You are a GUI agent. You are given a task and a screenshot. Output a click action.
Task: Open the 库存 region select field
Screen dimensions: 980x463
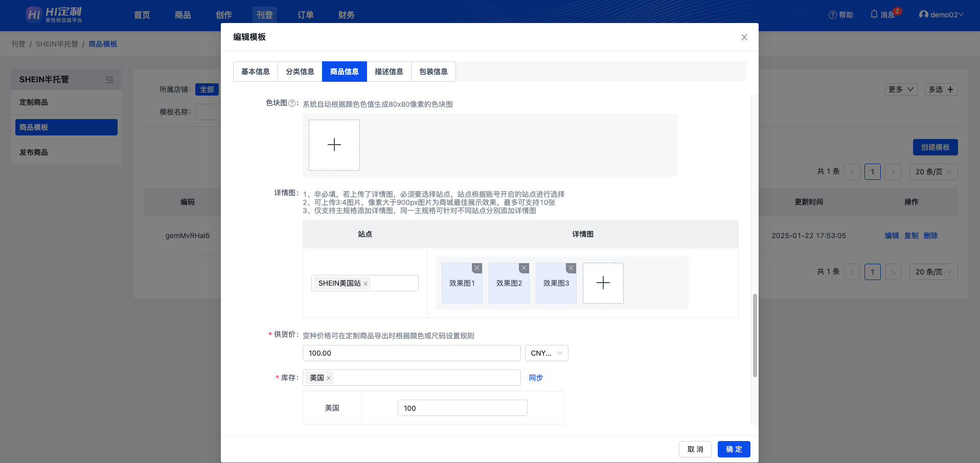point(412,378)
